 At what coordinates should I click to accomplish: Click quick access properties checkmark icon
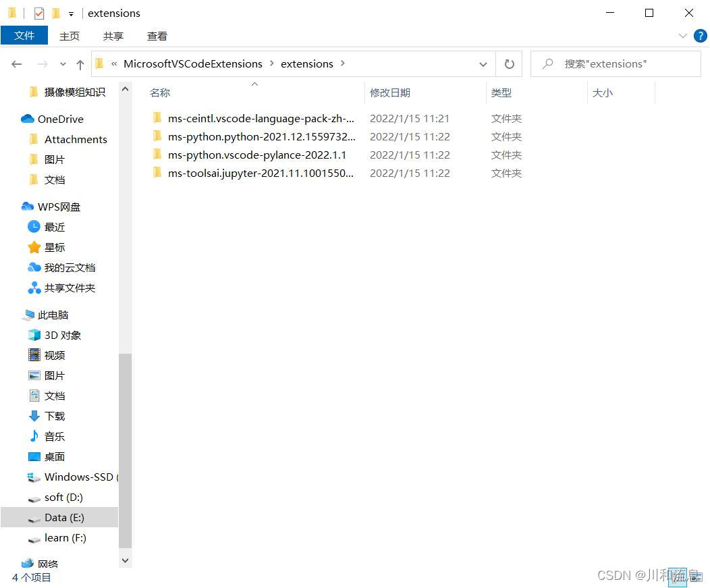pyautogui.click(x=39, y=14)
